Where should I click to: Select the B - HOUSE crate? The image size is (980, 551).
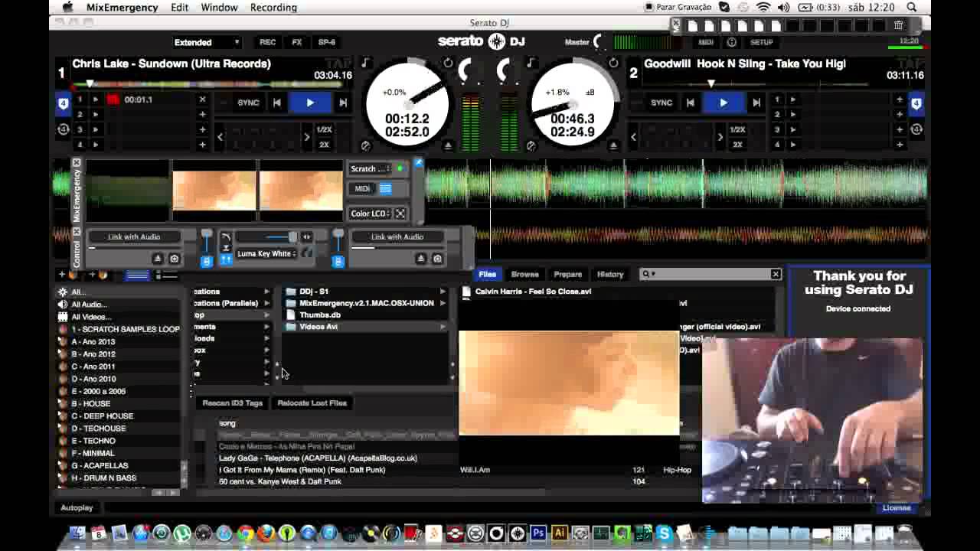click(x=90, y=403)
